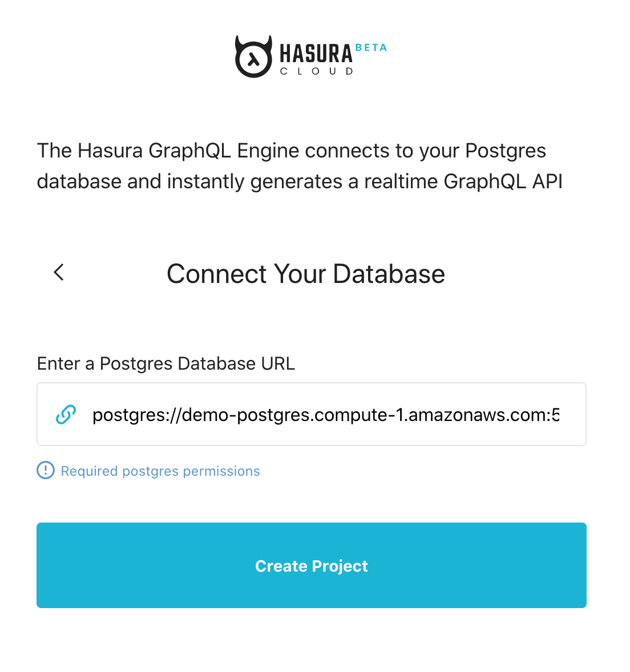Click the Connect Your Database heading
This screenshot has width=630, height=672.
point(306,274)
